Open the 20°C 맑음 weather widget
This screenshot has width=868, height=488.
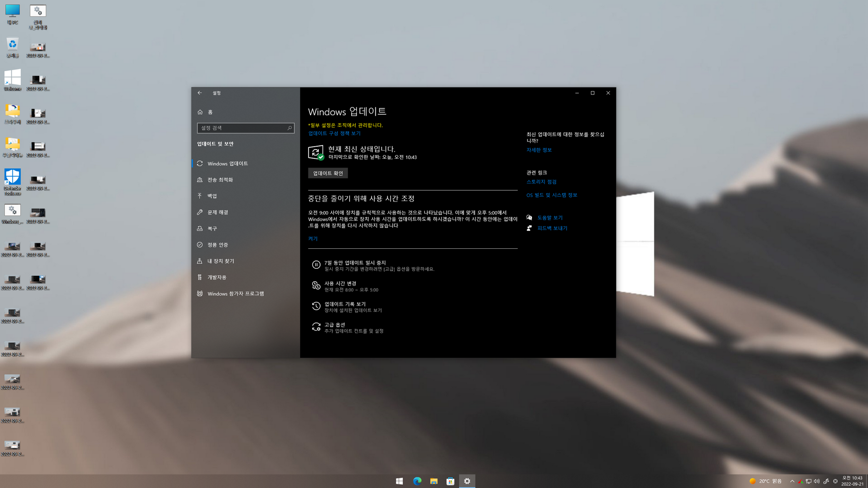coord(765,481)
